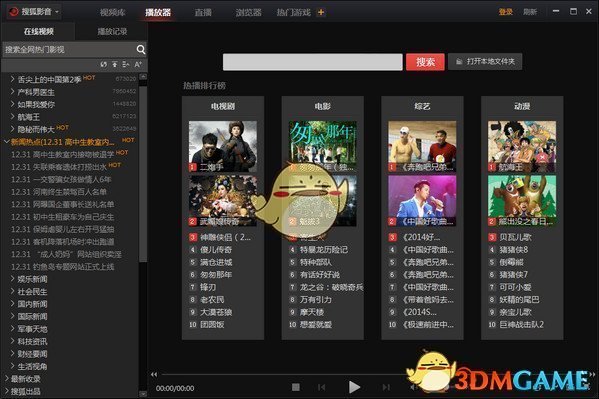Open 贝瓦儿歌 in the 动漫 list
The height and width of the screenshot is (399, 599).
coord(515,237)
